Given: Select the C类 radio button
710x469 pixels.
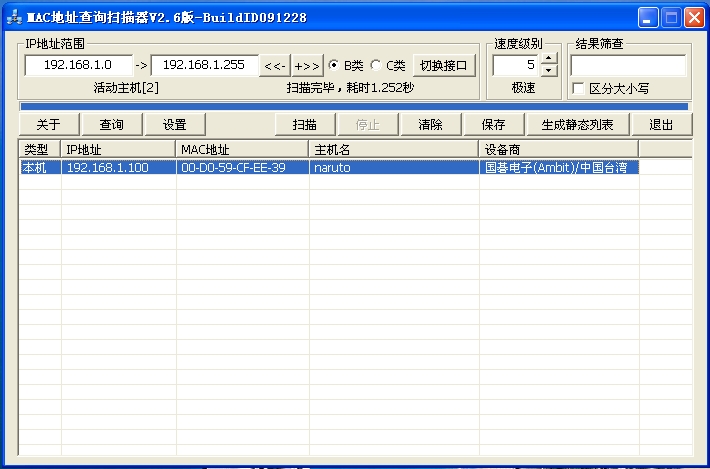Looking at the screenshot, I should pyautogui.click(x=376, y=66).
